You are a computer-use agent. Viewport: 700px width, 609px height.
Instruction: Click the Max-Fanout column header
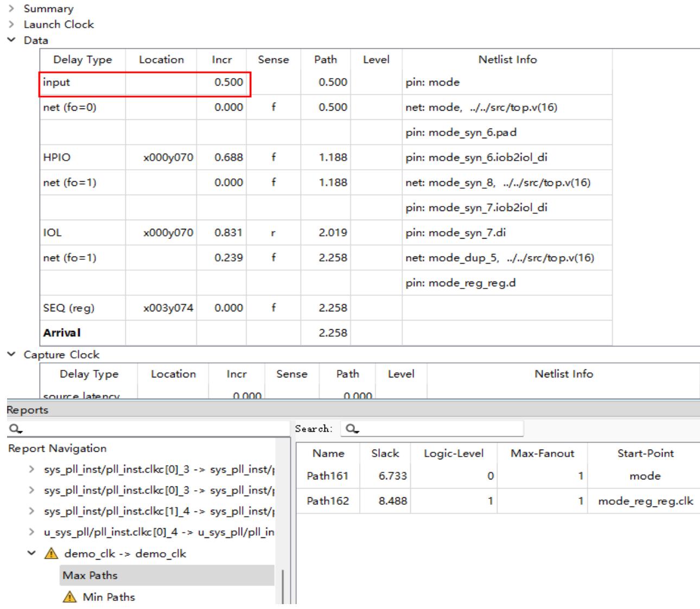click(542, 453)
